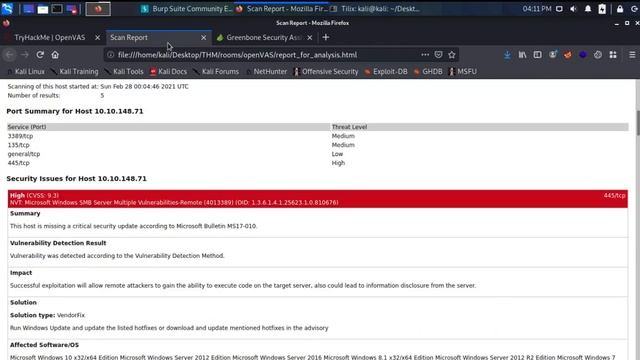640x360 pixels.
Task: Click the red High (CVSS: 9.3) banner
Action: pos(318,199)
